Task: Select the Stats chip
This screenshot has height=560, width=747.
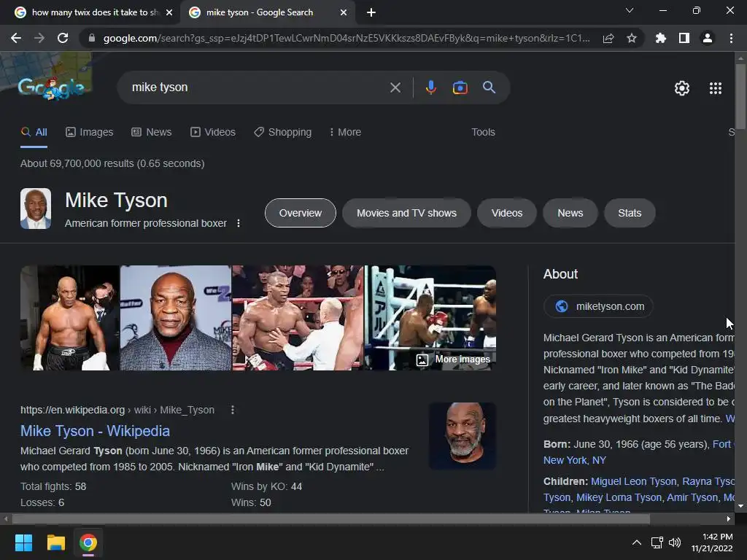Action: click(630, 213)
